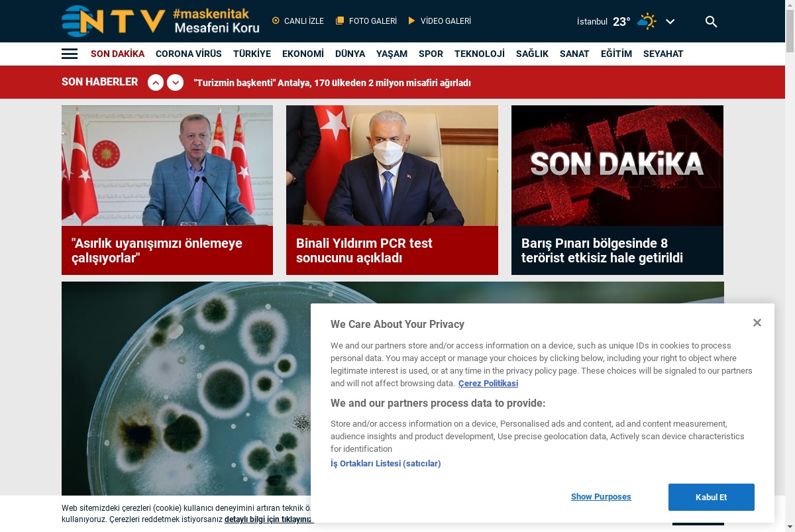795x532 pixels.
Task: Open Video Galeri from the header
Action: (440, 21)
